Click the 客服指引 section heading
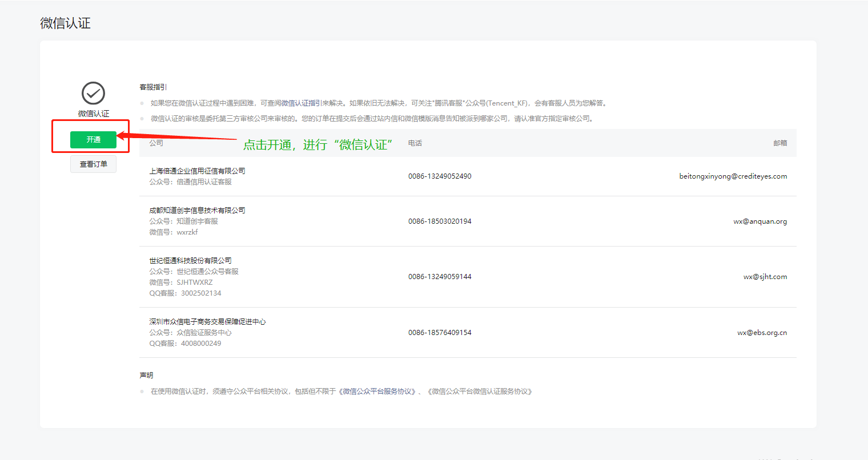This screenshot has width=868, height=460. point(153,87)
